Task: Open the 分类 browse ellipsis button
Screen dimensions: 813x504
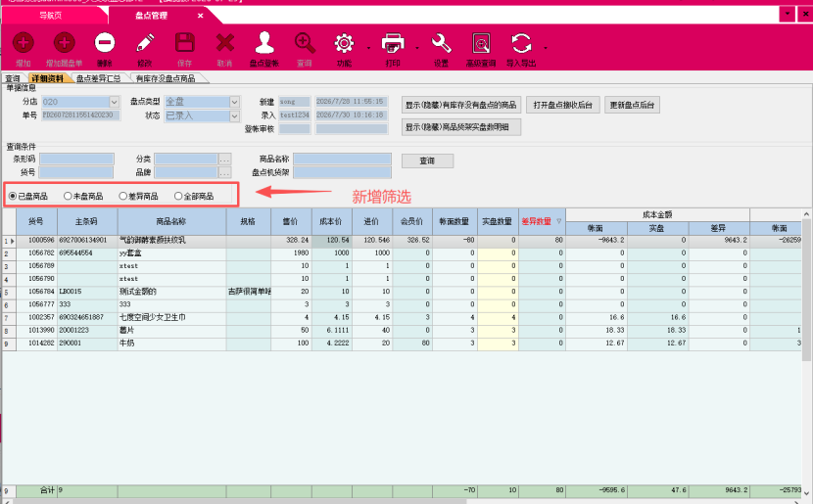Action: pos(224,159)
